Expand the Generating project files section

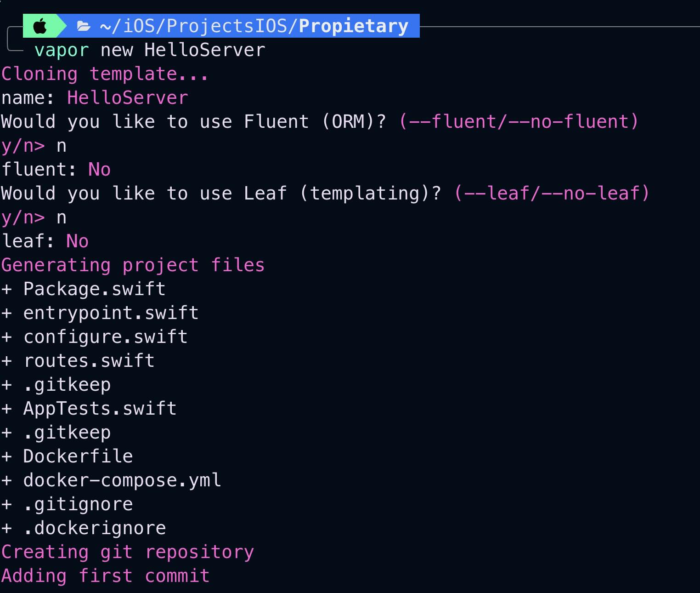click(x=133, y=265)
